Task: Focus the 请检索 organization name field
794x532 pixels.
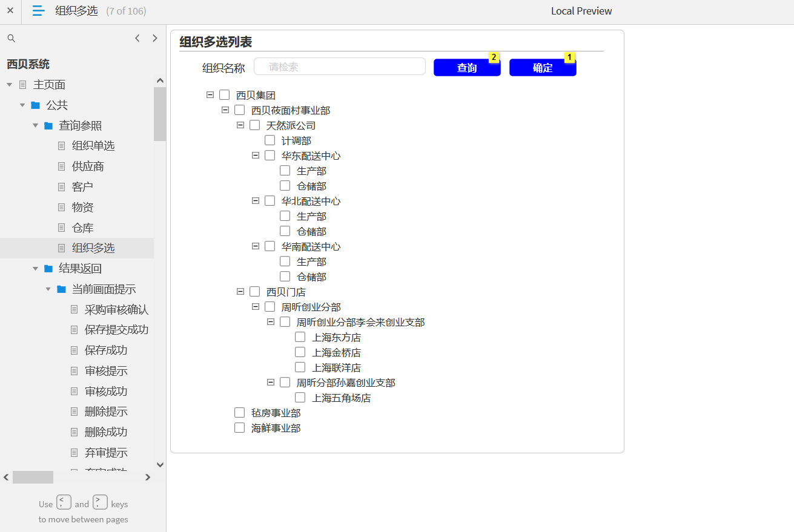Action: (x=340, y=67)
